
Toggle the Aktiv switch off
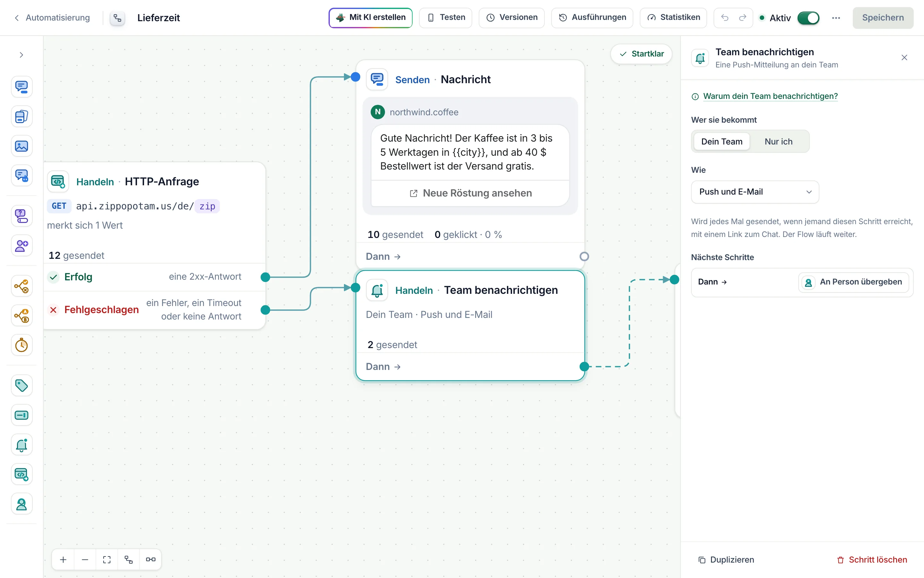click(x=808, y=18)
